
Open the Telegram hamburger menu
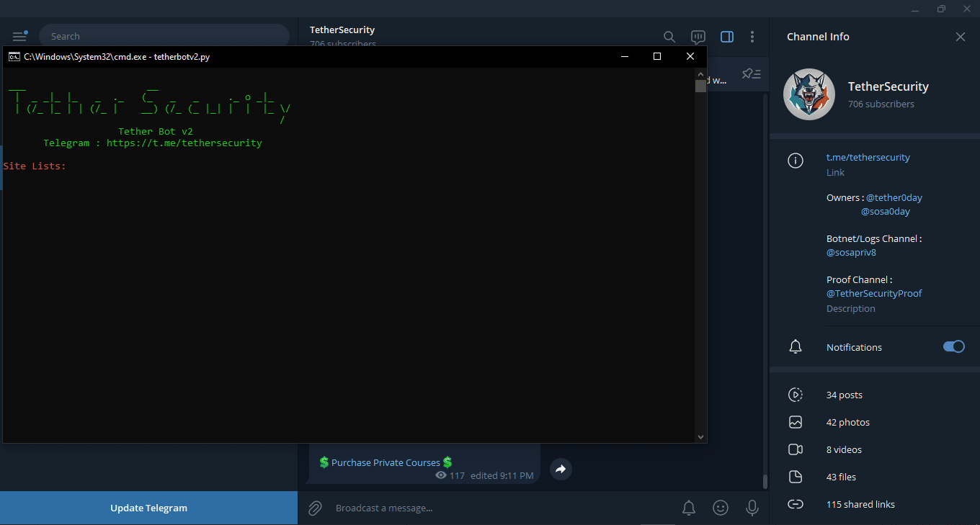point(19,37)
